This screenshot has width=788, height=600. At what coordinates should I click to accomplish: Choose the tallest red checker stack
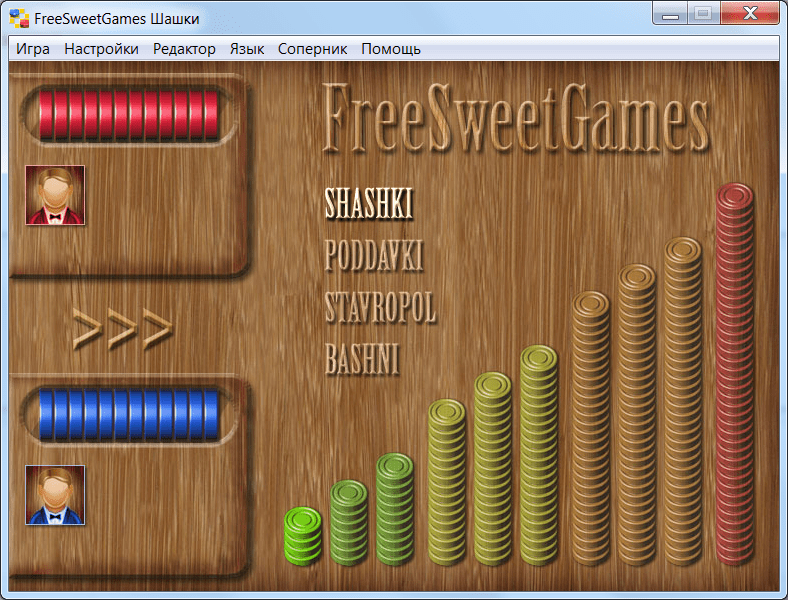735,374
